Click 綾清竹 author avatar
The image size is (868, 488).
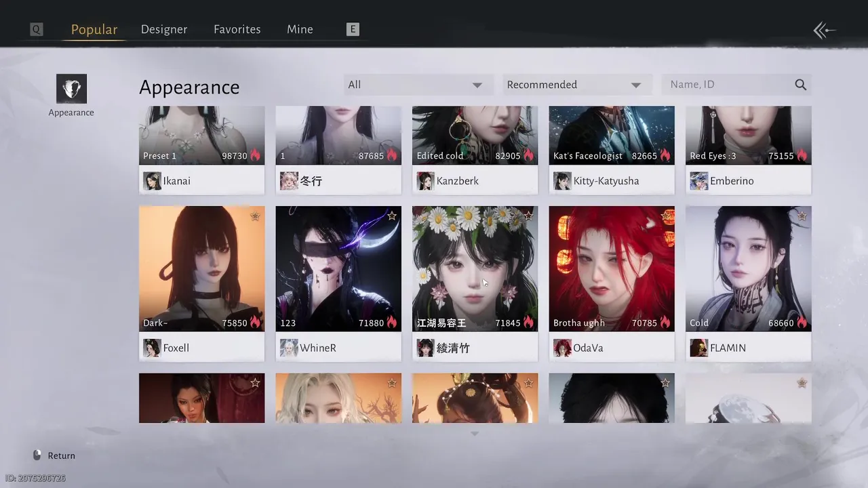click(x=425, y=348)
